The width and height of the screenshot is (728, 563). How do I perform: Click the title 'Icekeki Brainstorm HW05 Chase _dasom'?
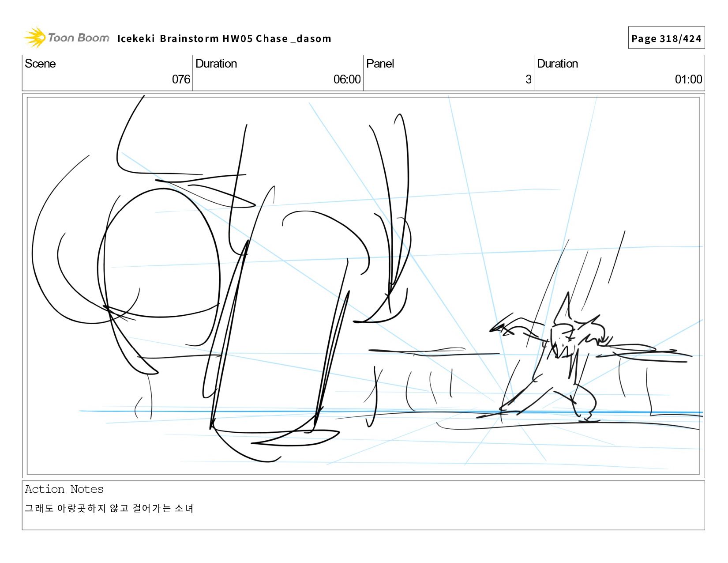tap(224, 38)
